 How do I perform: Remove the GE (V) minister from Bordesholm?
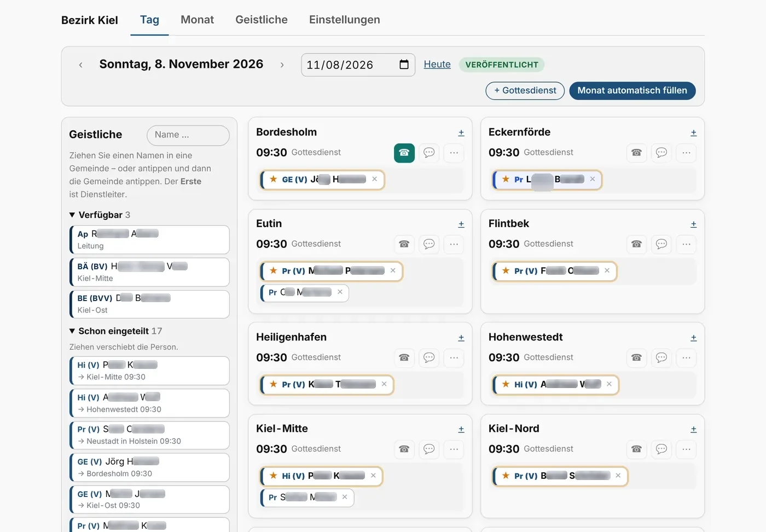pos(375,179)
